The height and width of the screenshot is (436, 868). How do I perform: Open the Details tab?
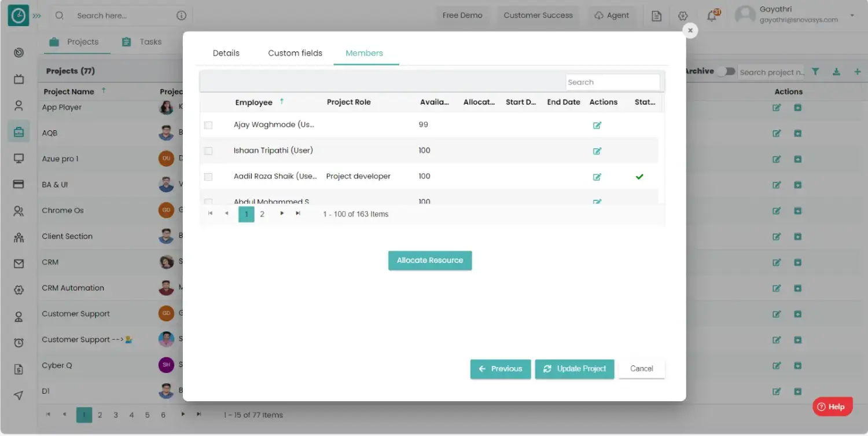(226, 53)
